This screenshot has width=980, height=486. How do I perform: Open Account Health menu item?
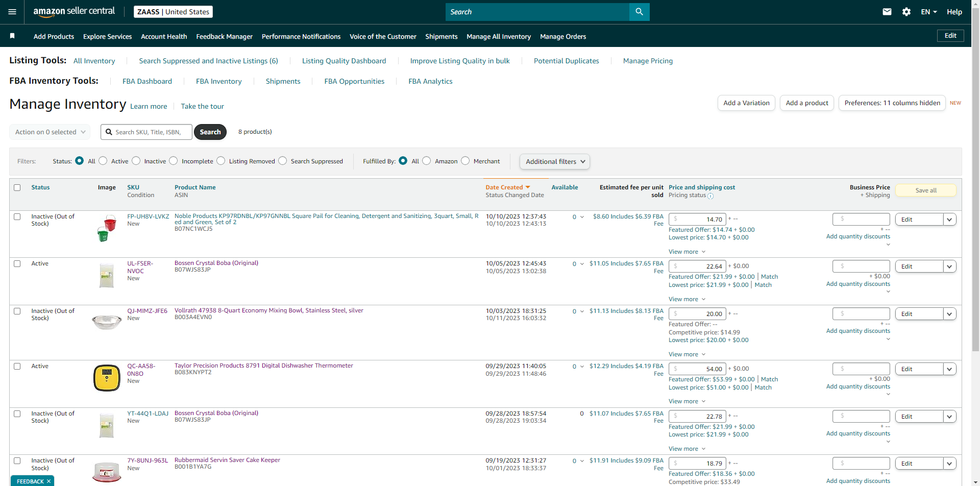(164, 36)
